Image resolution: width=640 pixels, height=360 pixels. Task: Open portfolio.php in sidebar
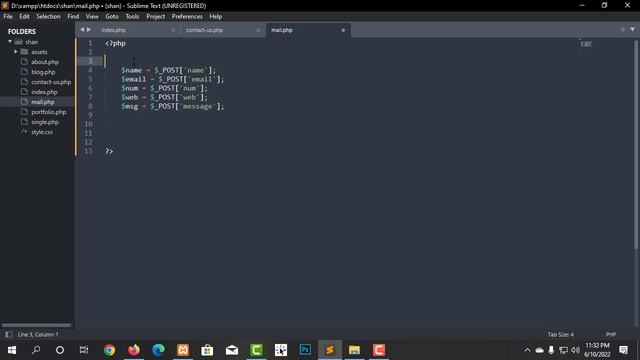(x=49, y=112)
